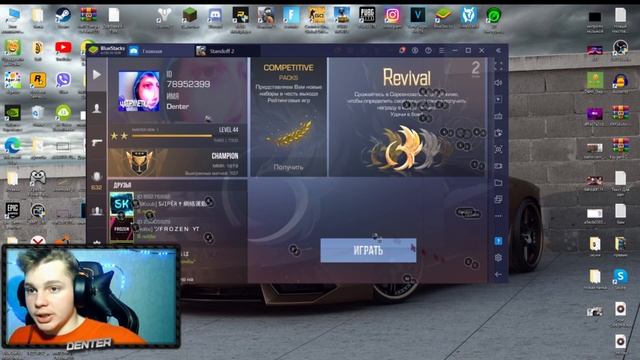Show more tools (three dots) in BlueStacks sidebar
This screenshot has height=360, width=640.
(x=498, y=216)
